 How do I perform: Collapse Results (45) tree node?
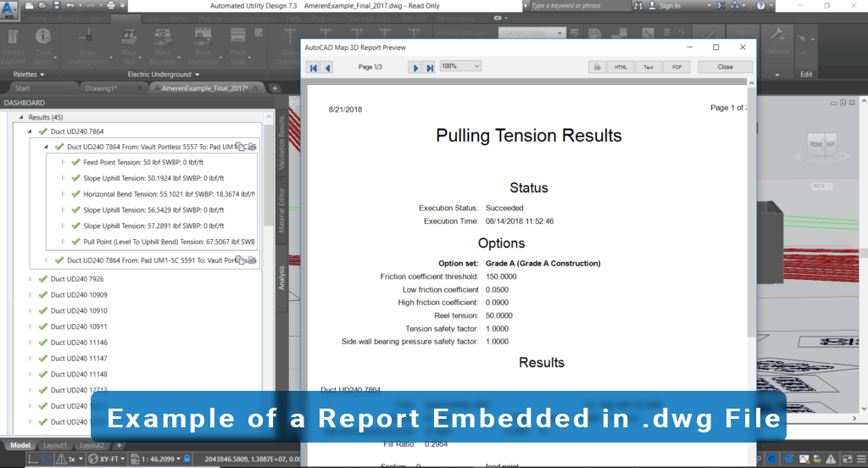tap(21, 117)
